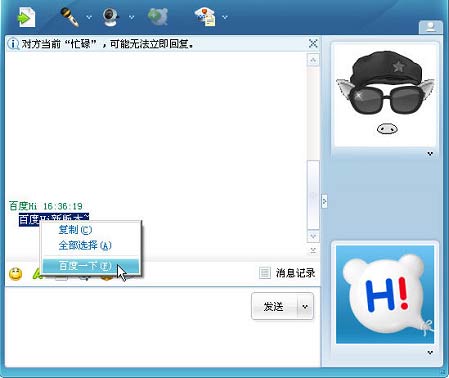The image size is (449, 378).
Task: Click the chat scrollbar down arrow
Action: [x=313, y=236]
